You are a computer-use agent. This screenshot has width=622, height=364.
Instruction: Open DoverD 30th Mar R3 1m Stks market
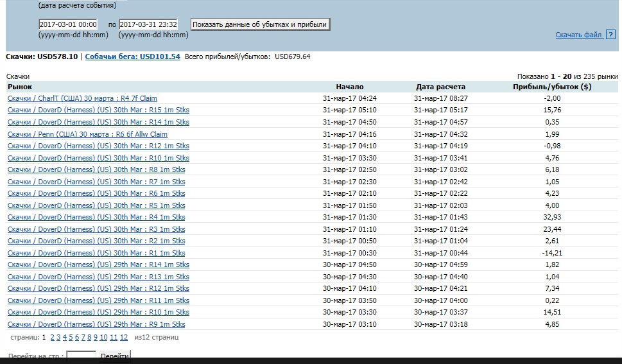[x=96, y=229]
